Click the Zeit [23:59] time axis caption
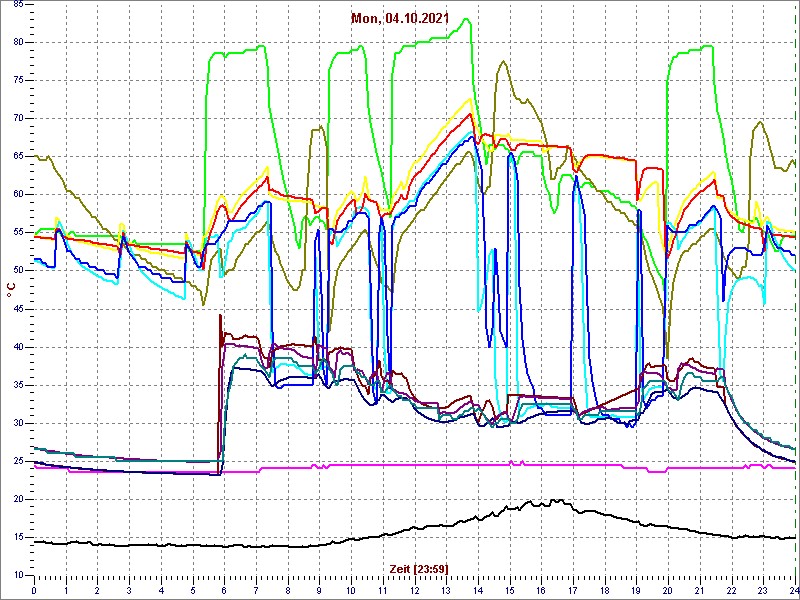 (419, 569)
